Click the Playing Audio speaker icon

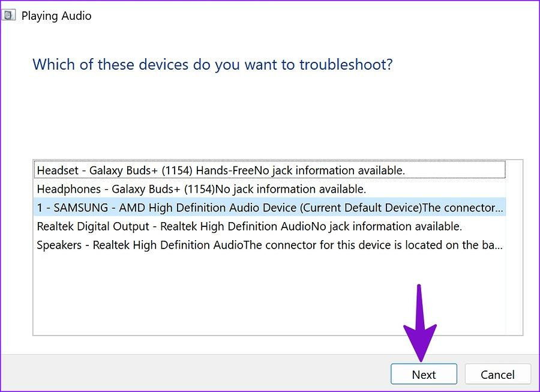click(8, 16)
